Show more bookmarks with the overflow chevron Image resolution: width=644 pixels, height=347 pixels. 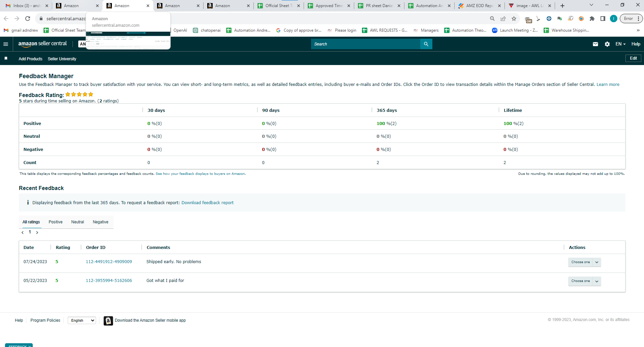[638, 30]
